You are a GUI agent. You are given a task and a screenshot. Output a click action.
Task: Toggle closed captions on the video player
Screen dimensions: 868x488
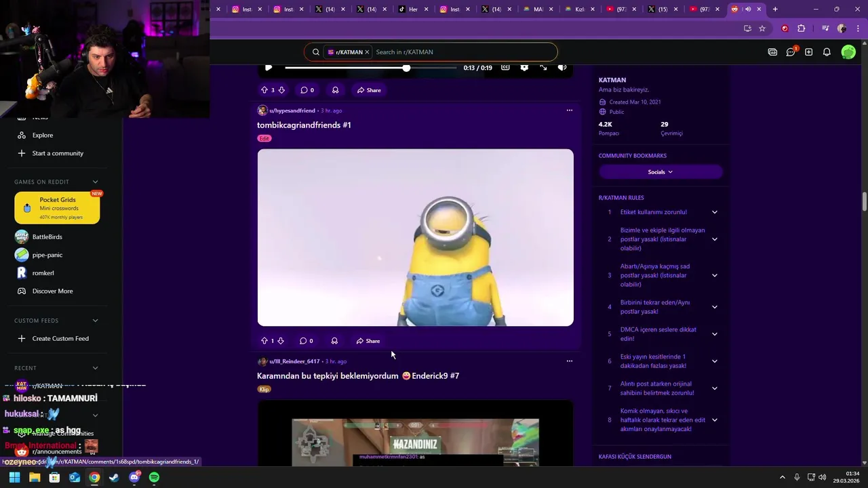(x=505, y=67)
